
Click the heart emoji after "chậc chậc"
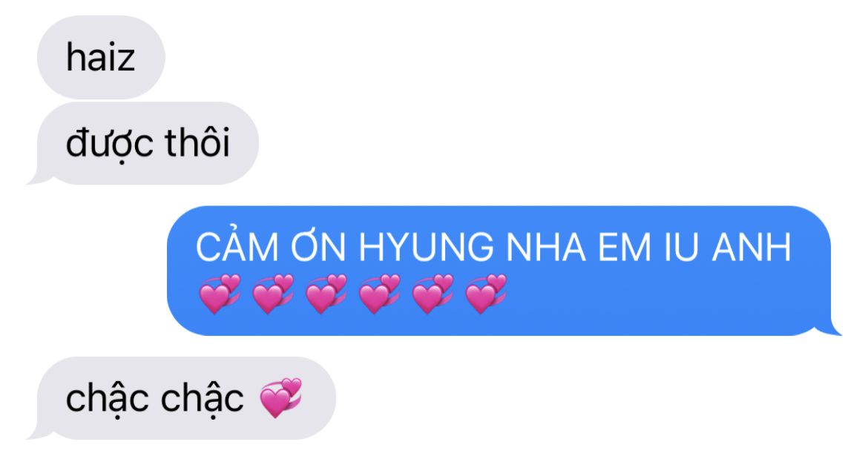pyautogui.click(x=281, y=397)
